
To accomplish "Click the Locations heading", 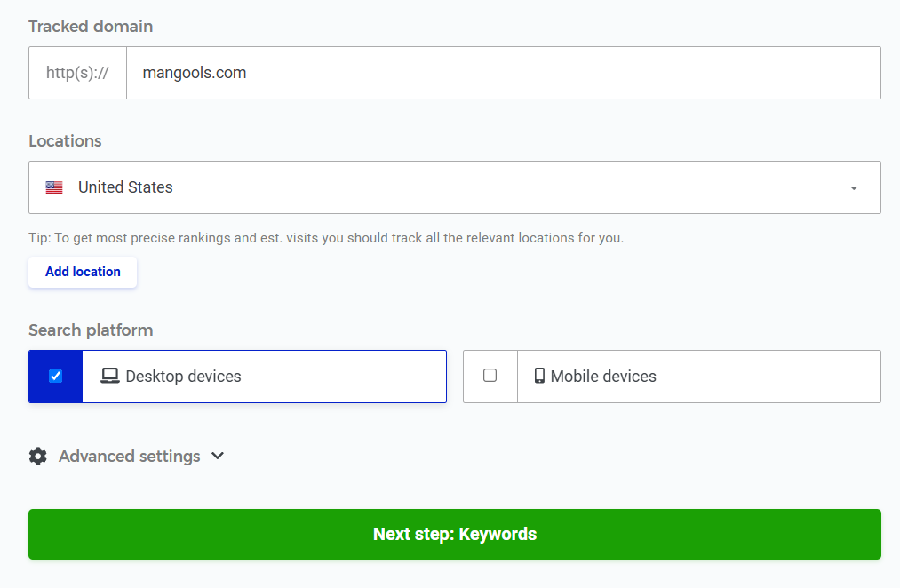I will coord(65,141).
